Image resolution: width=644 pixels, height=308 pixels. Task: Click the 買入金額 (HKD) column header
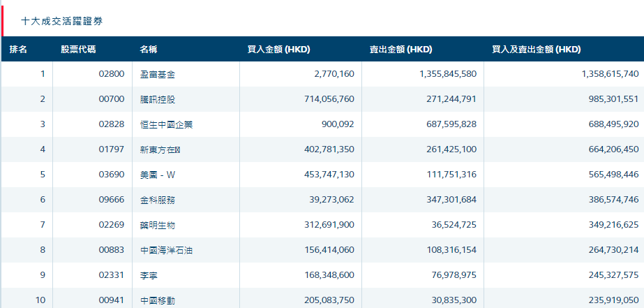278,50
